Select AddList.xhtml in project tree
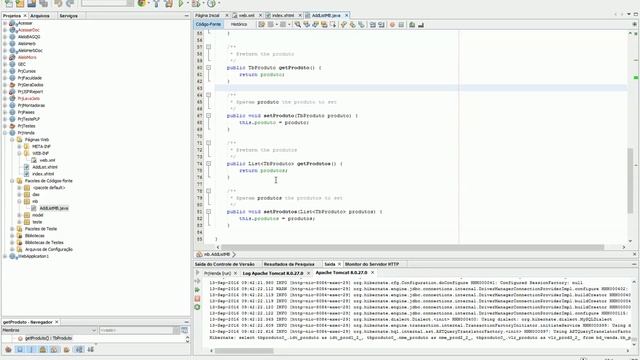 pos(45,167)
